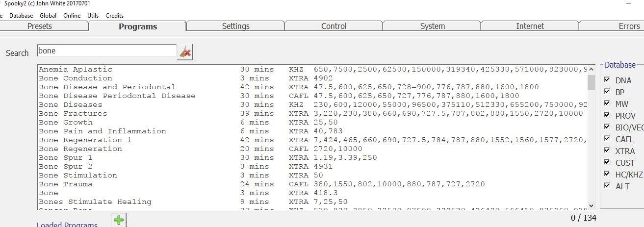Select the 'Bone' 418.3 program row
This screenshot has height=227, width=644.
tap(312, 193)
